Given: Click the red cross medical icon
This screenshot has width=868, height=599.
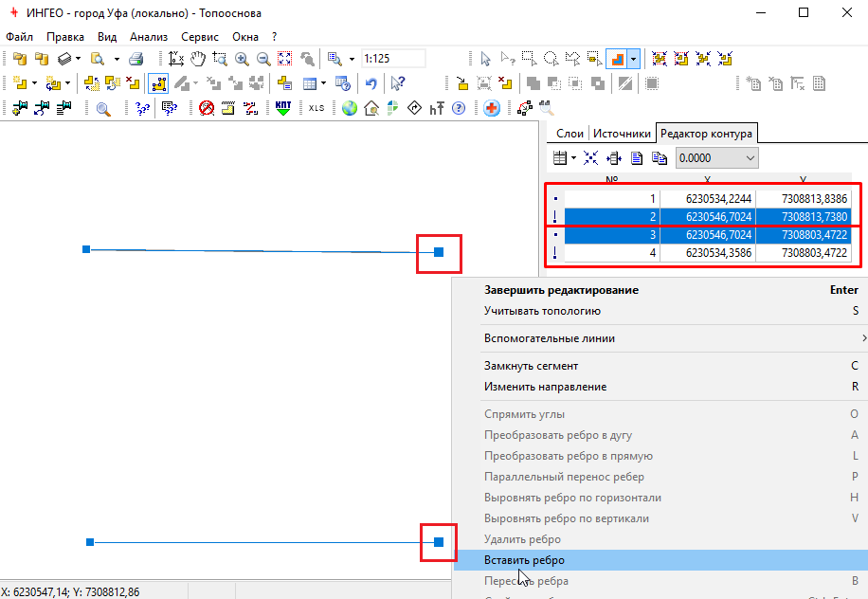Looking at the screenshot, I should pyautogui.click(x=491, y=108).
